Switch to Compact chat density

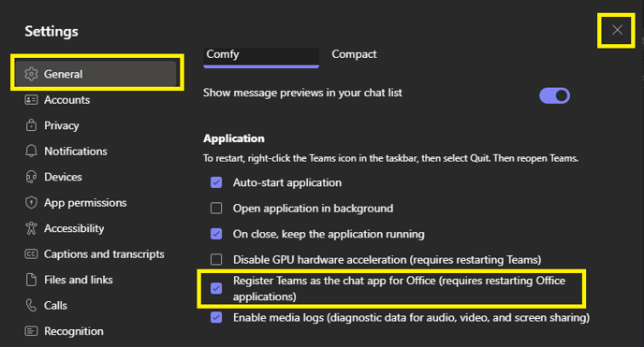coord(354,54)
